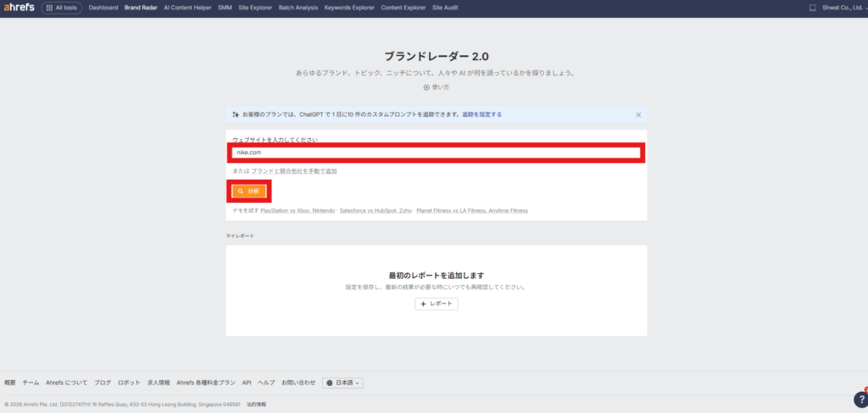
Task: Open お問い合わせ footer link
Action: click(298, 382)
